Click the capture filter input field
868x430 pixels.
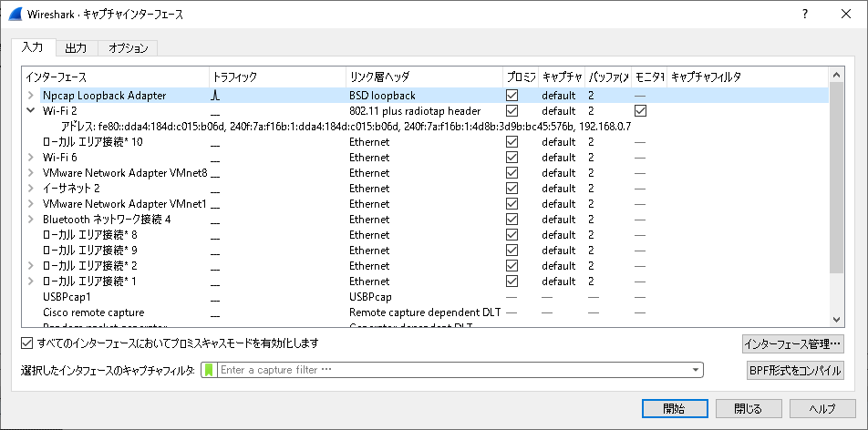[454, 370]
